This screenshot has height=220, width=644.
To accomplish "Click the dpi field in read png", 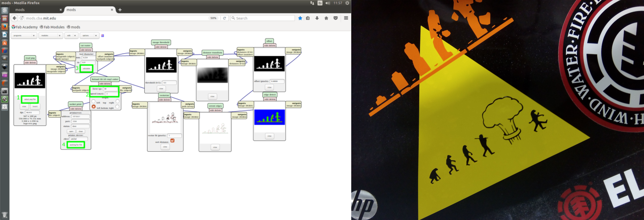I will 32,113.
